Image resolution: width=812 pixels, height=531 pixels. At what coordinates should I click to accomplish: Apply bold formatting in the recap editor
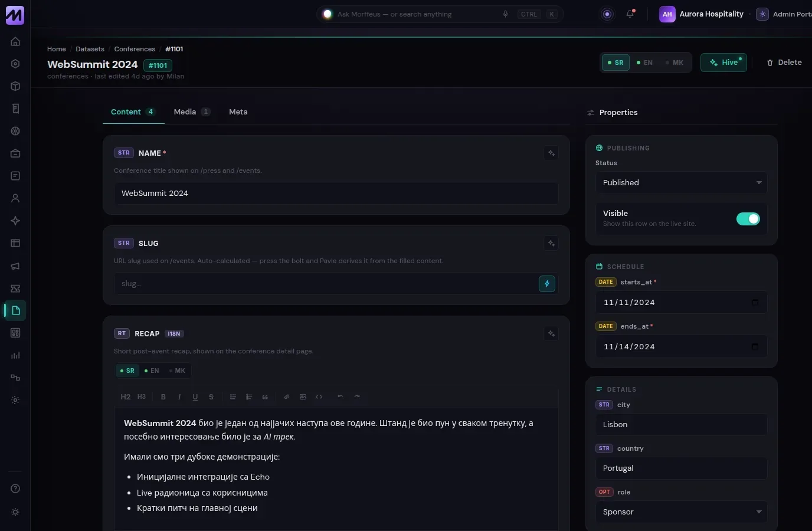(163, 397)
